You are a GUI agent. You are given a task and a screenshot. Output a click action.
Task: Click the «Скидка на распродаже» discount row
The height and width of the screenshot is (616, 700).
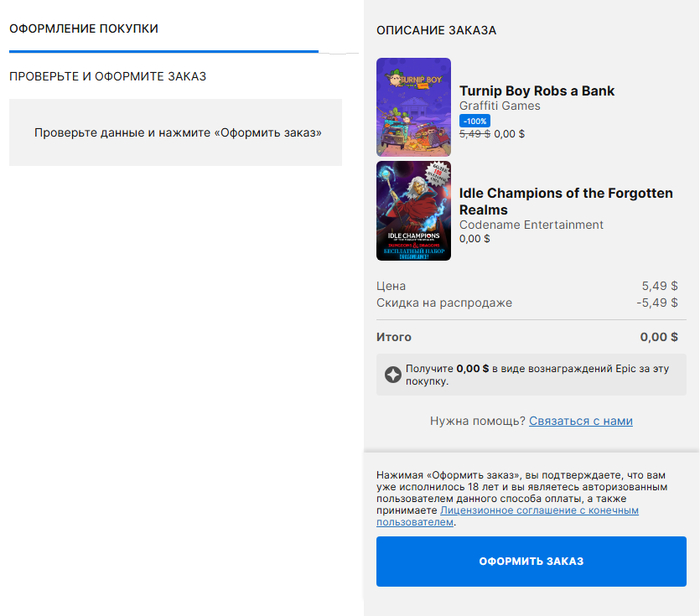click(x=444, y=303)
